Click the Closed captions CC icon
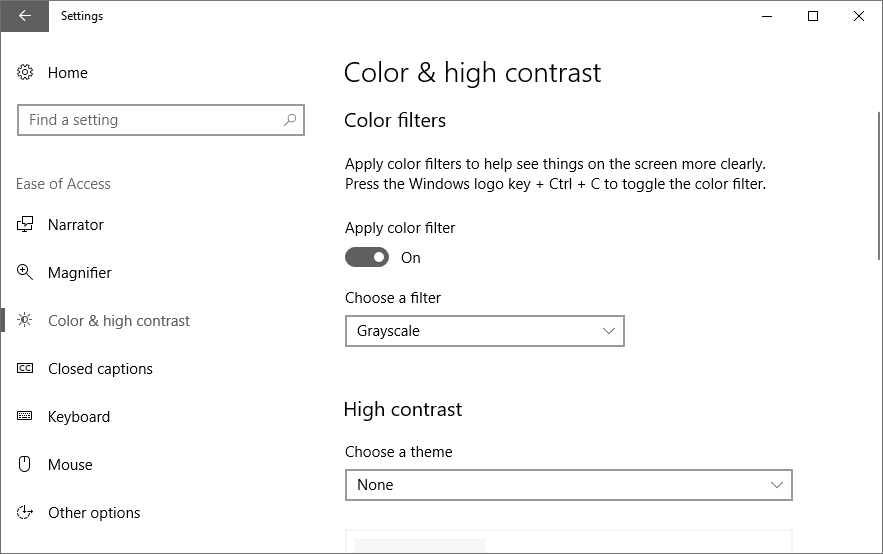 point(26,369)
